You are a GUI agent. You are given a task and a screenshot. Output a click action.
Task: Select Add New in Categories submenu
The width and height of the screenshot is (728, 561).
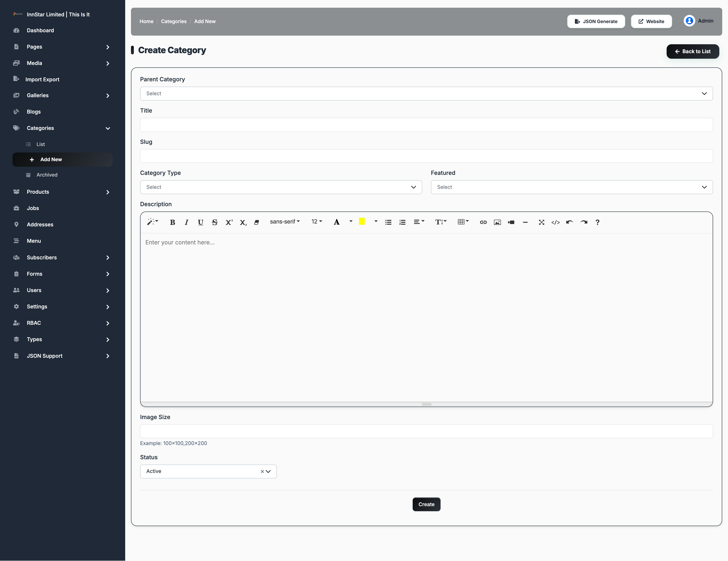(62, 159)
